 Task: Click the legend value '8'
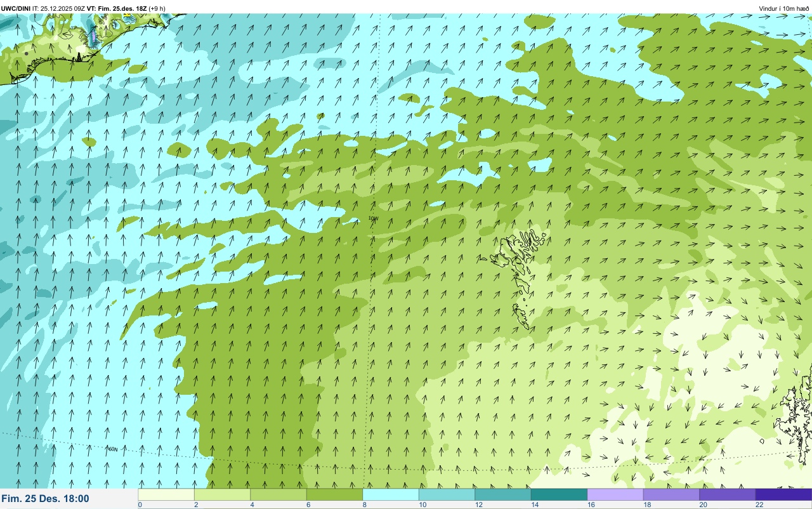[x=364, y=505]
